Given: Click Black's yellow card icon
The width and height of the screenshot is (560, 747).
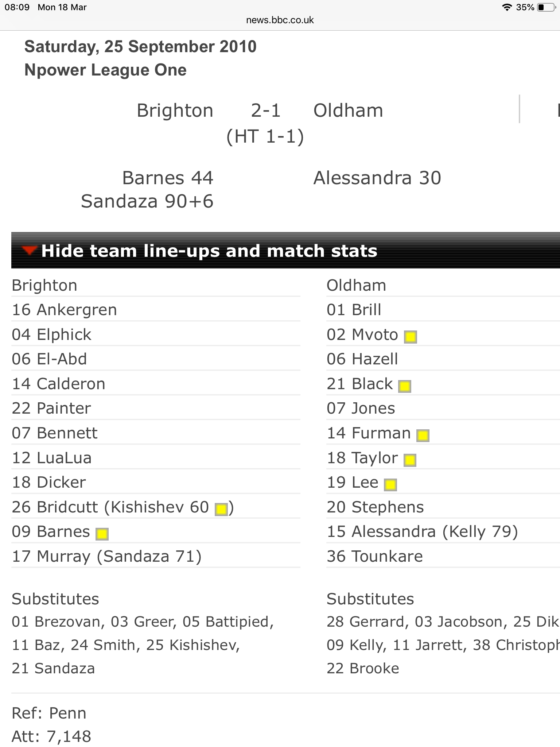Looking at the screenshot, I should [x=405, y=386].
